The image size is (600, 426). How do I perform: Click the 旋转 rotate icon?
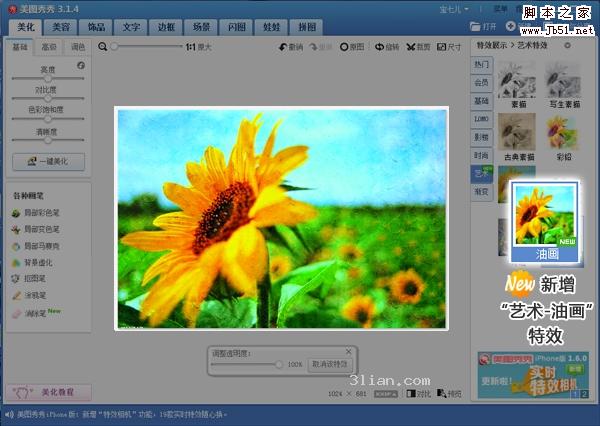coord(379,47)
